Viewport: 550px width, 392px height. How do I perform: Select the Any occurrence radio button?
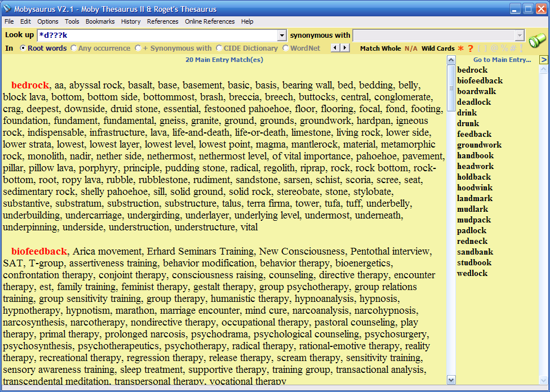click(74, 48)
